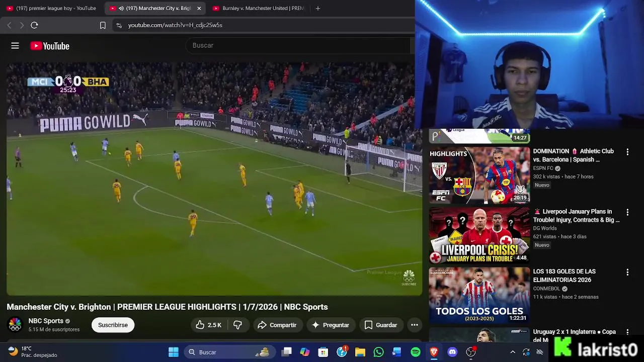The width and height of the screenshot is (644, 362).
Task: Open title 'Liverpool January Plans in Trouble!'
Action: 576,216
